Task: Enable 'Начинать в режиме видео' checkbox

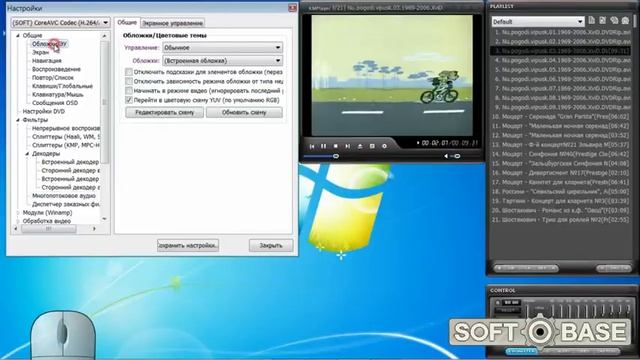Action: click(x=129, y=91)
